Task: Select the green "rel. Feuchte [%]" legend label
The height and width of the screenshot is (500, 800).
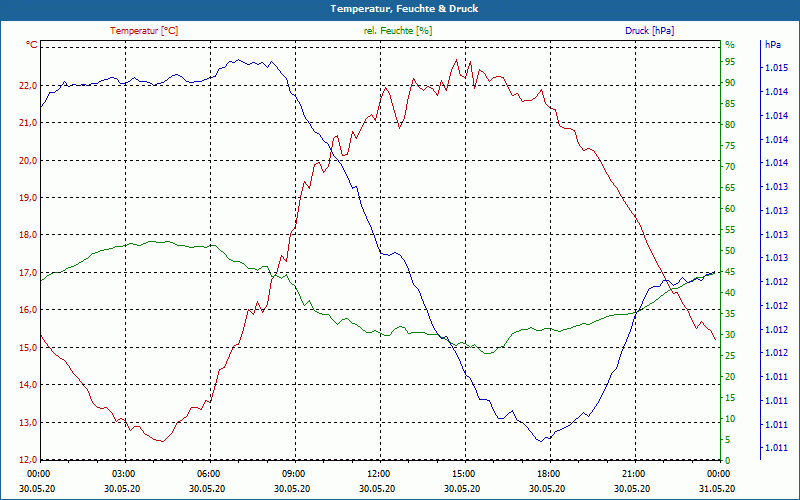Action: coord(397,31)
